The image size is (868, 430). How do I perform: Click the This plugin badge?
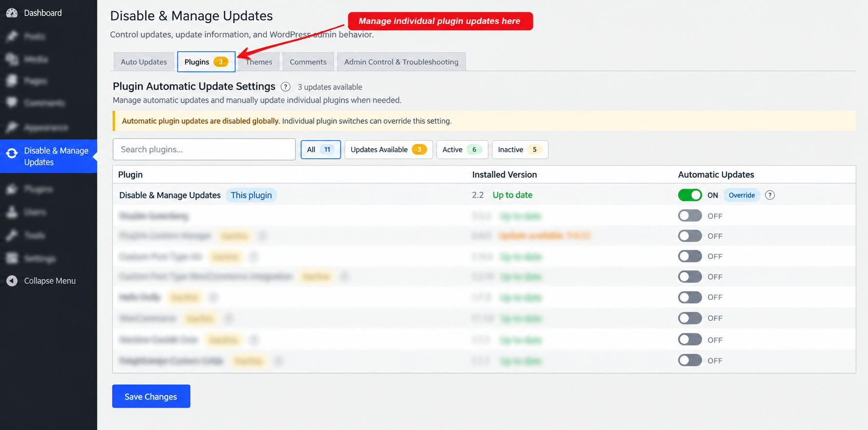(x=251, y=195)
